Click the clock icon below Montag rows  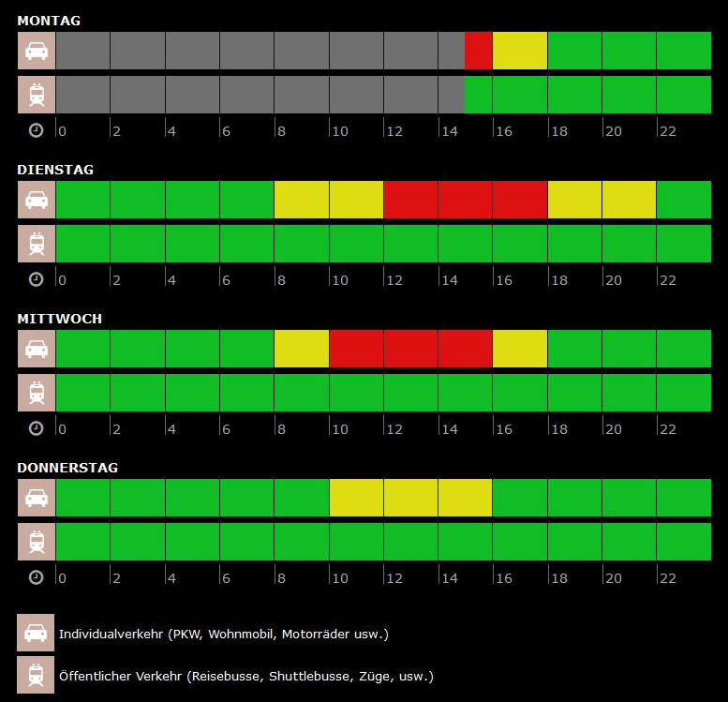[37, 130]
